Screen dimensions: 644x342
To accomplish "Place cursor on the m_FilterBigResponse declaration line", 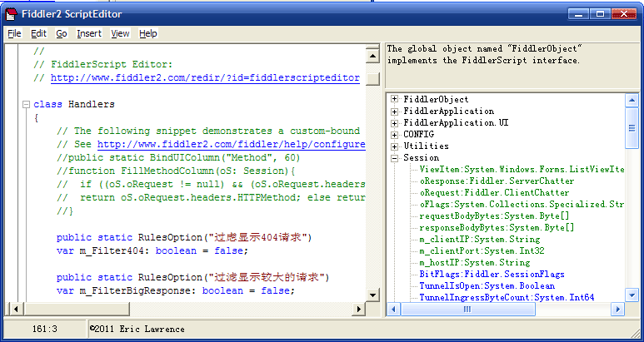I will pos(176,290).
